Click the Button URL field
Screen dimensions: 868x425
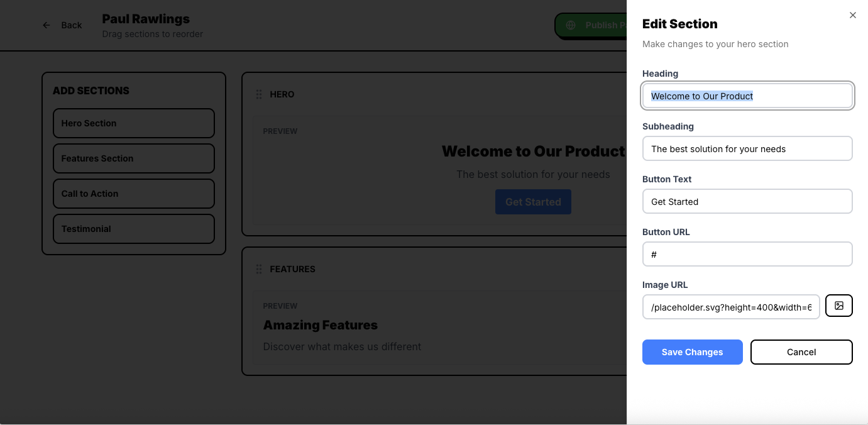tap(747, 255)
